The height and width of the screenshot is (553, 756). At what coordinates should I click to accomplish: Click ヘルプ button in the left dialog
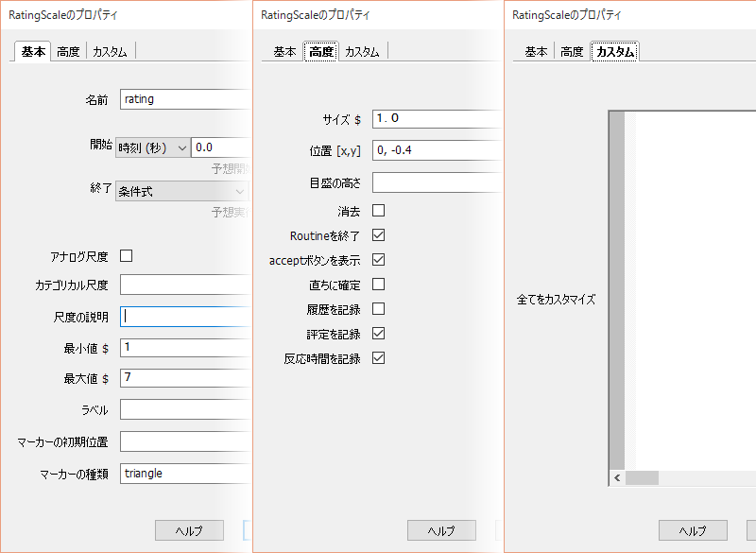[x=189, y=530]
